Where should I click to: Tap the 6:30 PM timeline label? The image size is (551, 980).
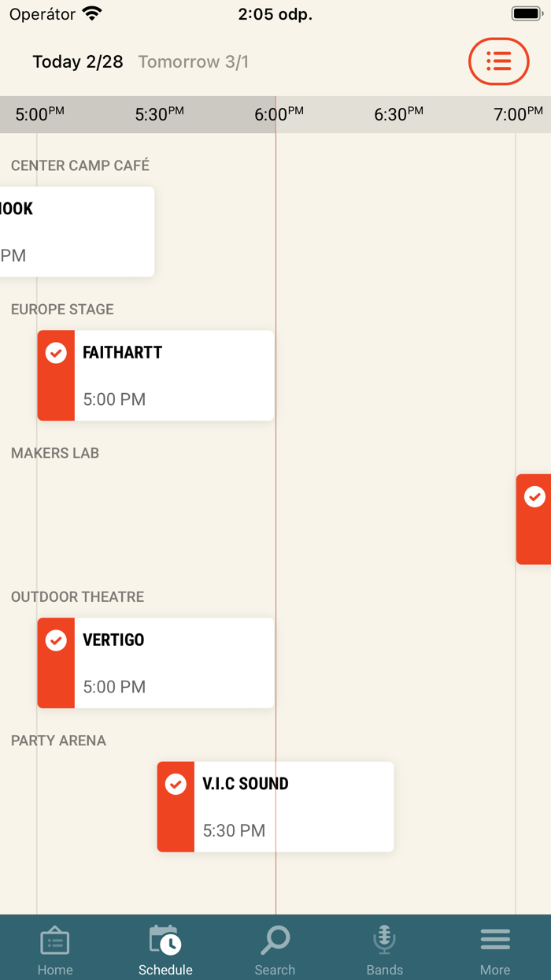click(398, 115)
